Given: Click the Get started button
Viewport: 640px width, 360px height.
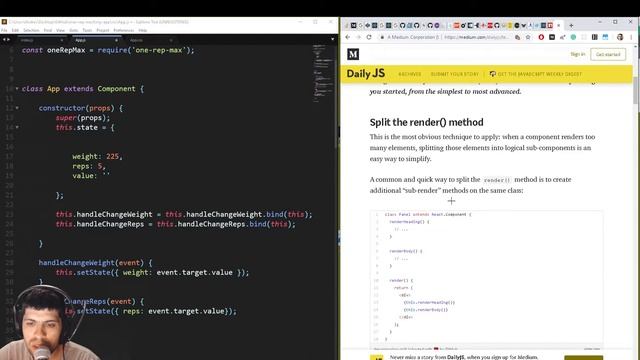Looking at the screenshot, I should point(608,54).
